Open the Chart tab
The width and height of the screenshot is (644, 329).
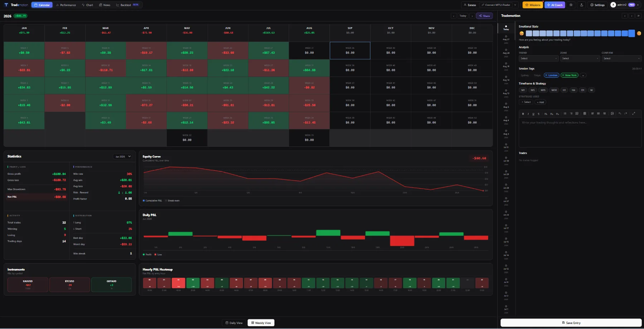87,5
